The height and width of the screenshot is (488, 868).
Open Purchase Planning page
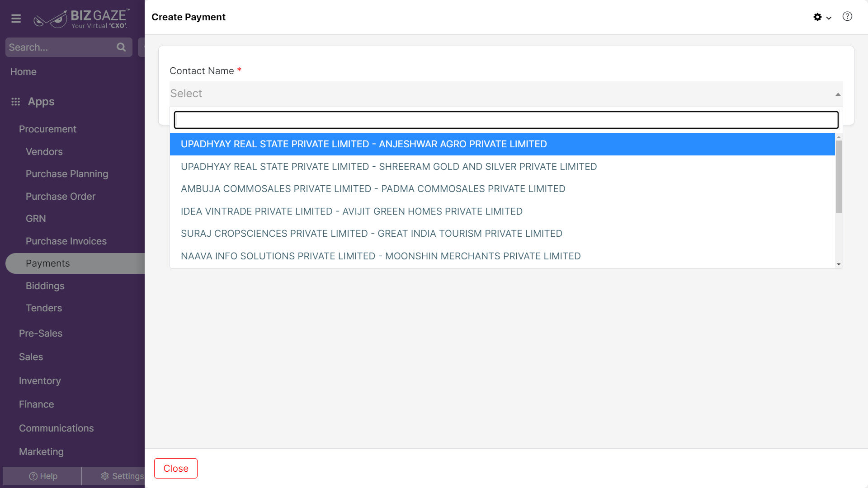(x=67, y=174)
